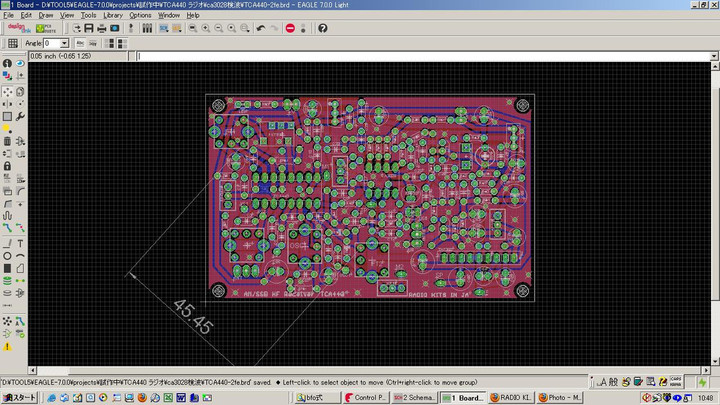
Task: Open the Options menu
Action: (x=140, y=16)
